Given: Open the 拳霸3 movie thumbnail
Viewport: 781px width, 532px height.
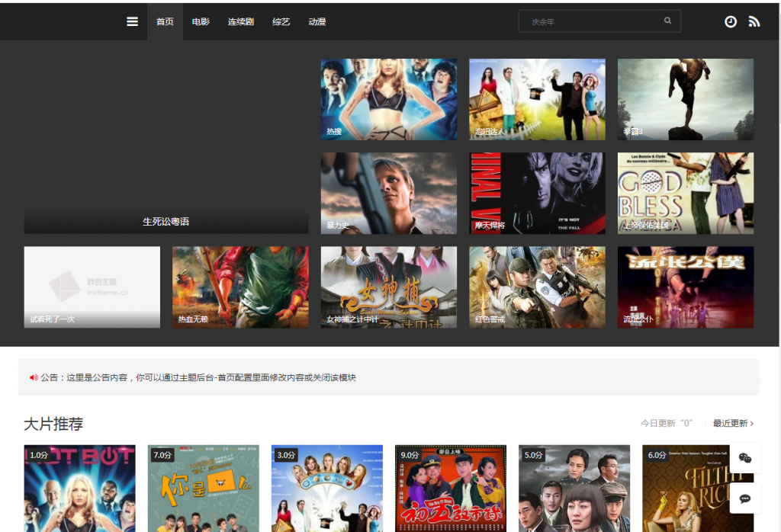Looking at the screenshot, I should point(685,99).
